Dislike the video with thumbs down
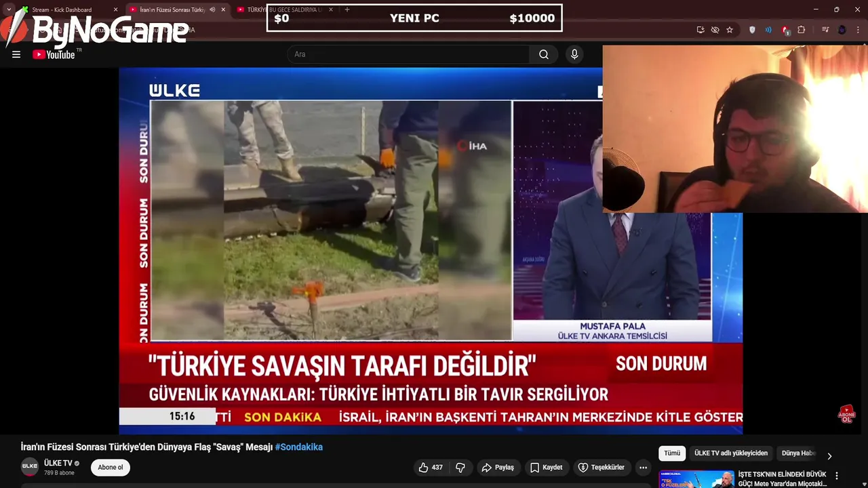 (x=460, y=468)
